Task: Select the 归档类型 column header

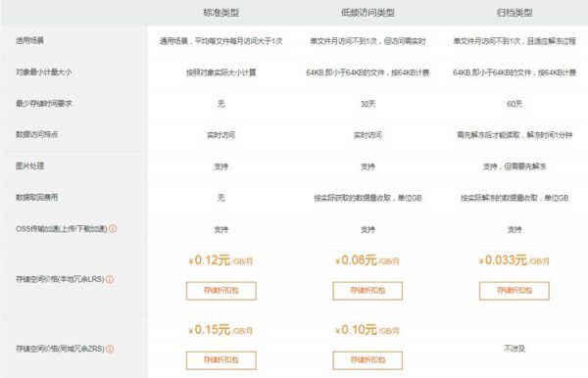Action: [x=514, y=13]
